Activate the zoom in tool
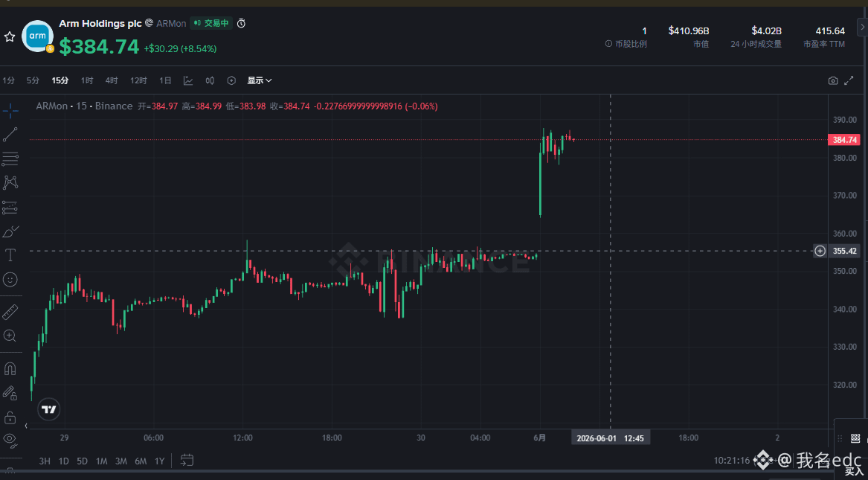This screenshot has width=868, height=480. click(x=10, y=336)
